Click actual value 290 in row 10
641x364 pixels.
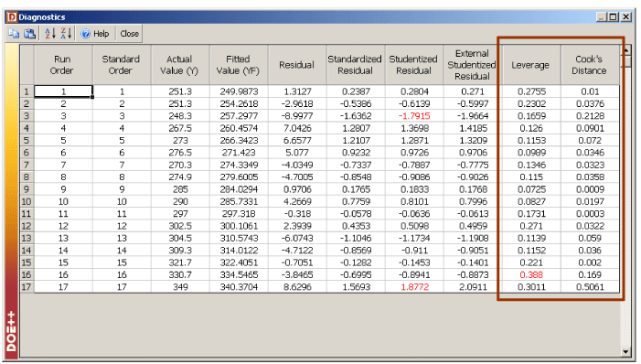[x=180, y=201]
